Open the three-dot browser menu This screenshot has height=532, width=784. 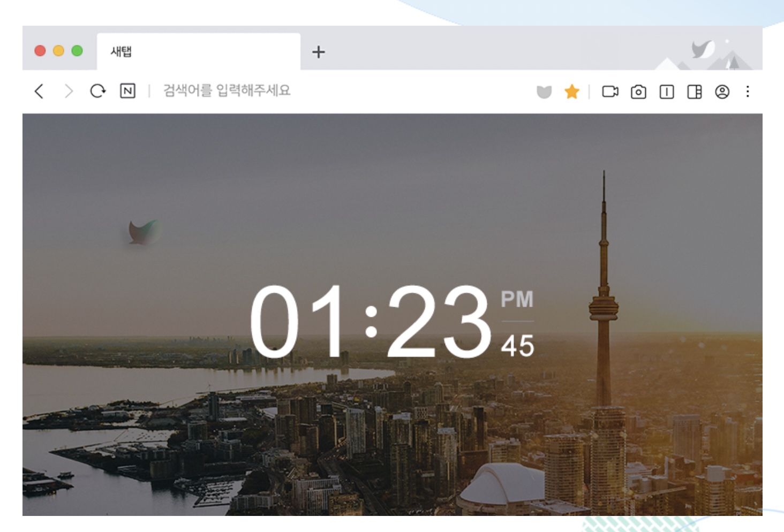tap(748, 92)
